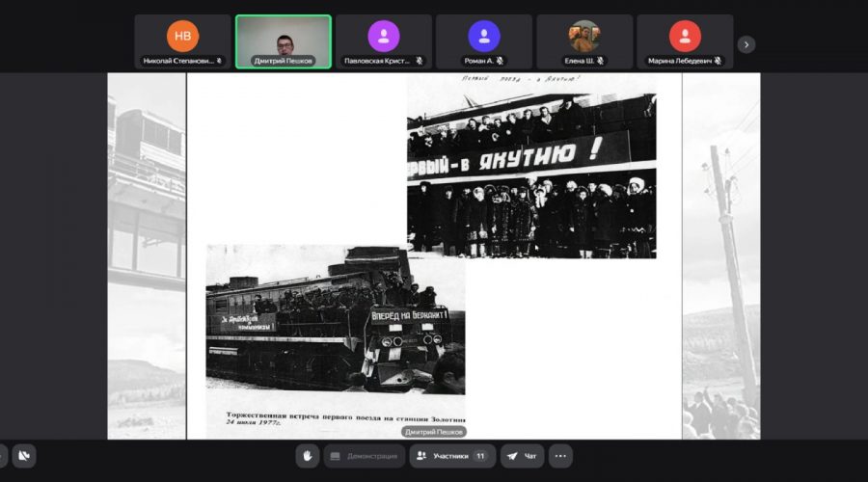Screen dimensions: 868x482
Task: Click muted mic icon next to Марина Лебедевич
Action: pyautogui.click(x=719, y=61)
